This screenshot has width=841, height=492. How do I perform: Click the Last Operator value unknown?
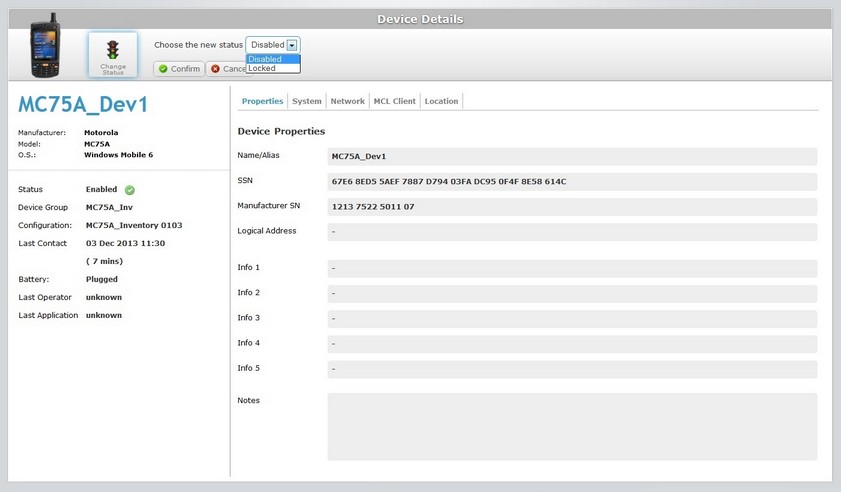tap(104, 297)
